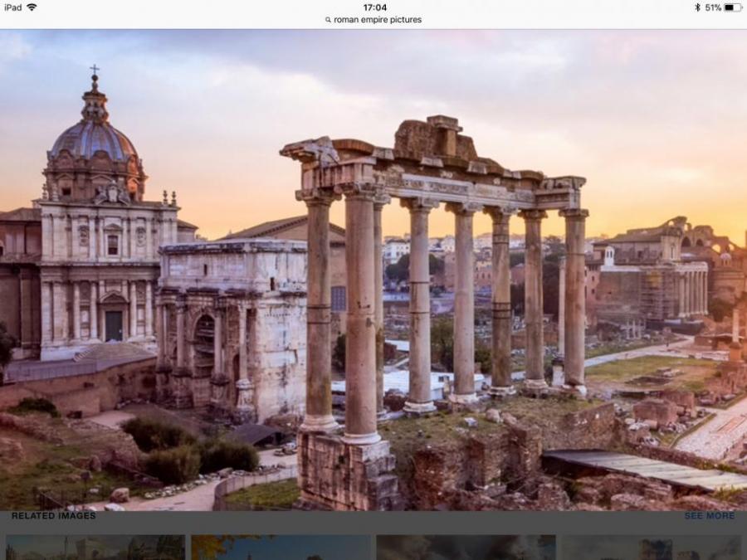Open the third related image thumbnail
The width and height of the screenshot is (747, 560).
point(466,548)
